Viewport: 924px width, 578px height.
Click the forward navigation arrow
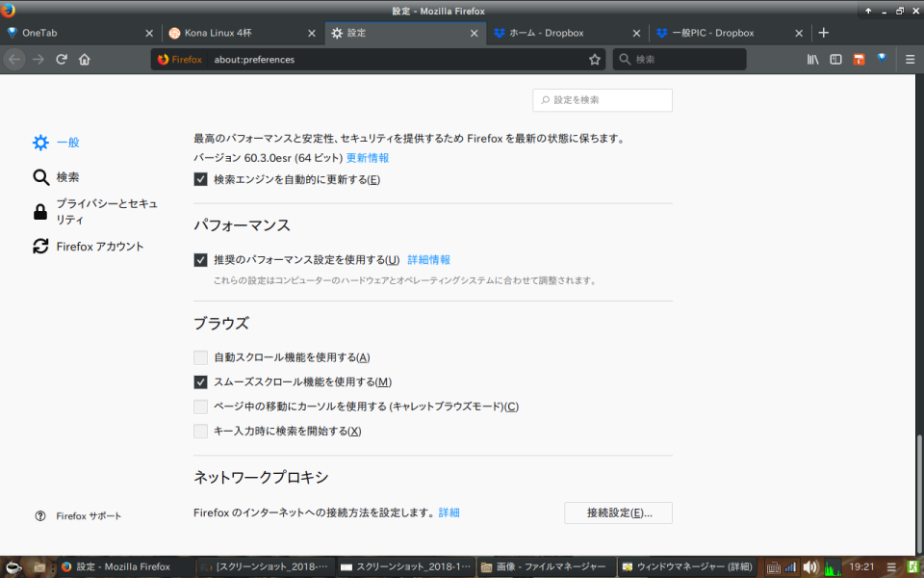coord(38,59)
